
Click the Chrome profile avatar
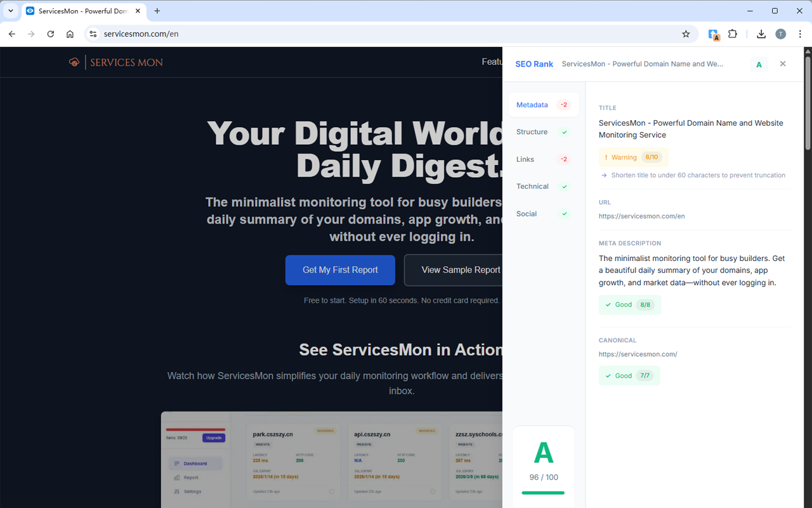(x=780, y=34)
